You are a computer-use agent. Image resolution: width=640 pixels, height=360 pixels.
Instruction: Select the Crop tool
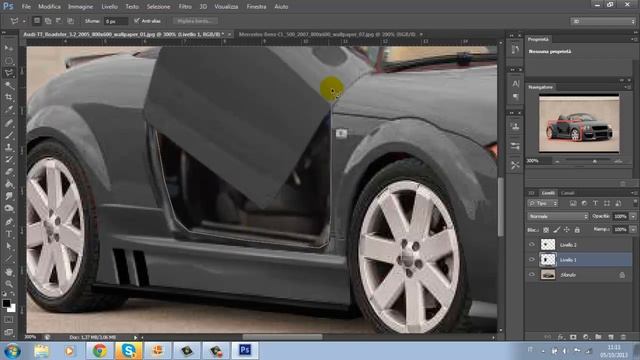[x=9, y=98]
